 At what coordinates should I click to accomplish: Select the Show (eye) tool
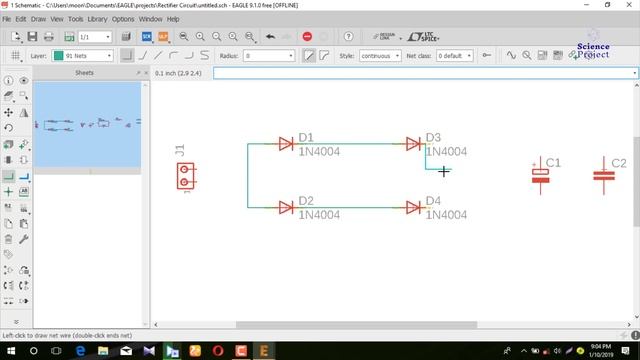click(x=24, y=80)
